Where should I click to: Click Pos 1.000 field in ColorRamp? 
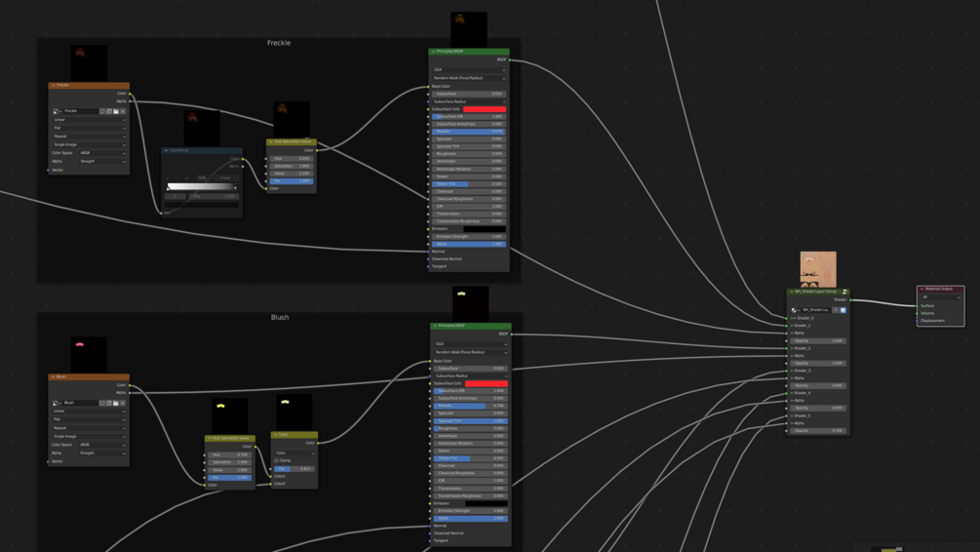tap(214, 196)
